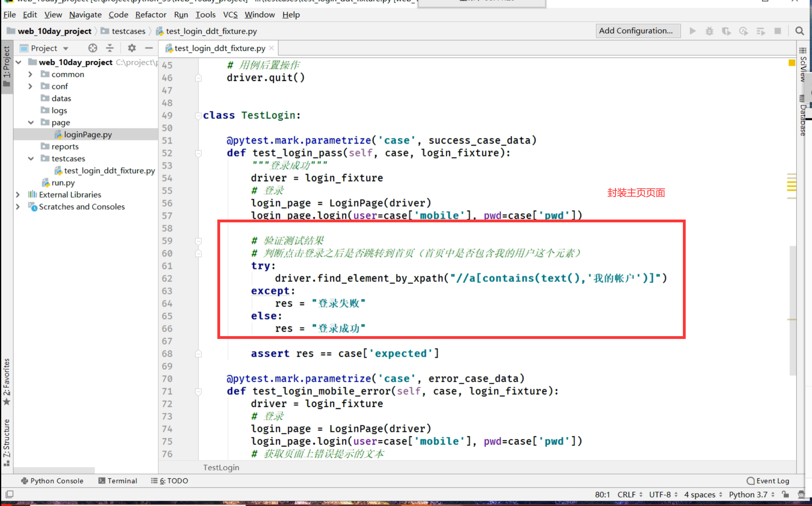Click the Search Everywhere magnifier icon
This screenshot has width=812, height=506.
coord(799,31)
